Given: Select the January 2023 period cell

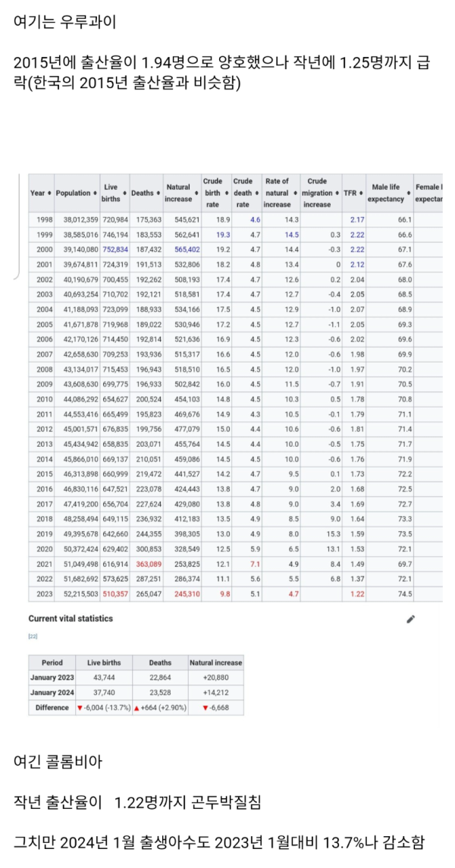Looking at the screenshot, I should click(52, 678).
